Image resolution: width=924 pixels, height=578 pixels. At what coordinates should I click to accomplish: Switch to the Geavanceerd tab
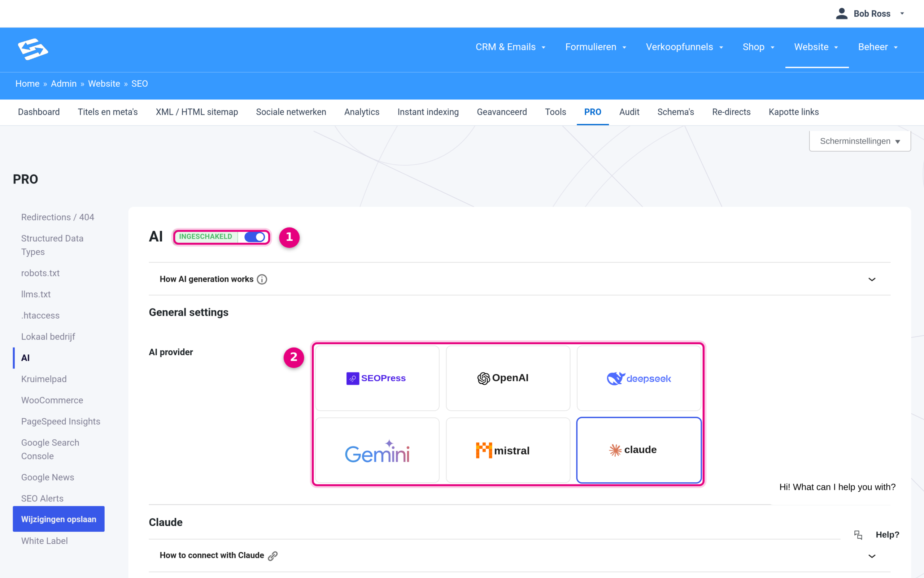pos(502,112)
